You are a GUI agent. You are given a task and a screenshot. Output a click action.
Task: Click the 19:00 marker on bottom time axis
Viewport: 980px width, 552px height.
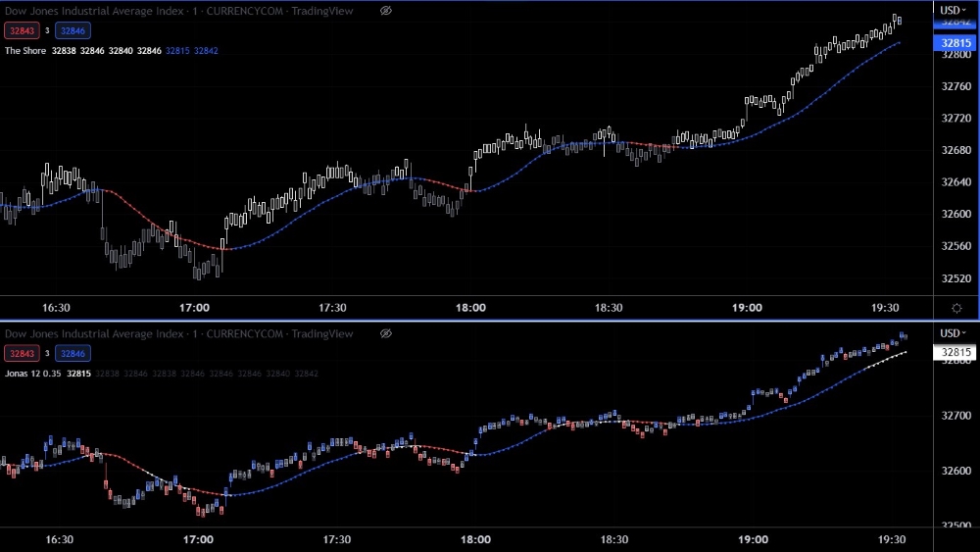point(753,539)
